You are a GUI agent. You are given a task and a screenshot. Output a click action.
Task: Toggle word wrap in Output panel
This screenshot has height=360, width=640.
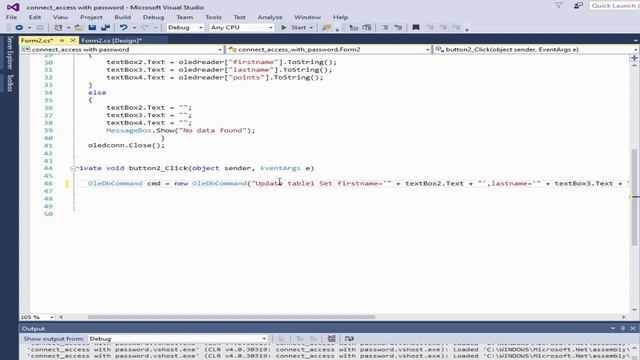pos(349,338)
